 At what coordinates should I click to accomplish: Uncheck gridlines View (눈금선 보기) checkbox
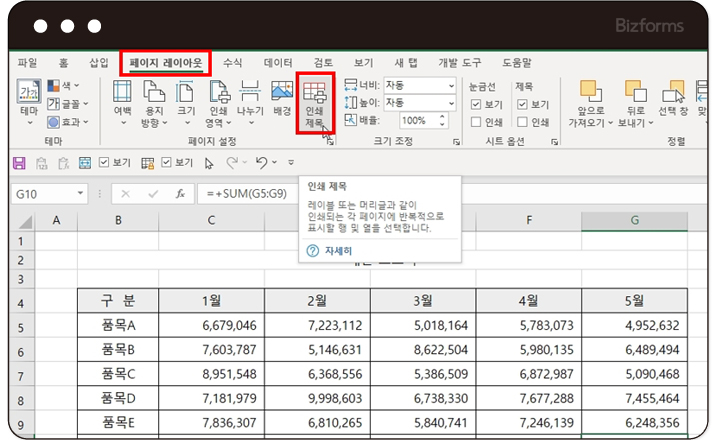(476, 104)
